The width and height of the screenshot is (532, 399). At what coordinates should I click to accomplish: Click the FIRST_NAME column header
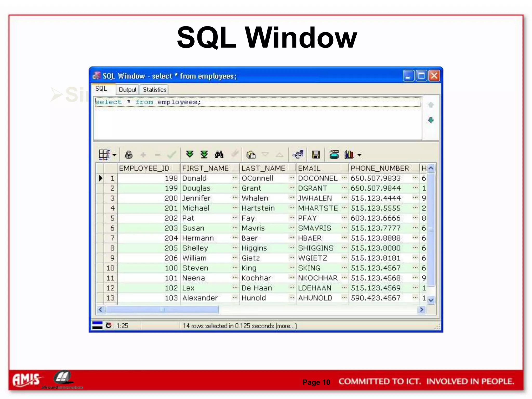pyautogui.click(x=210, y=168)
